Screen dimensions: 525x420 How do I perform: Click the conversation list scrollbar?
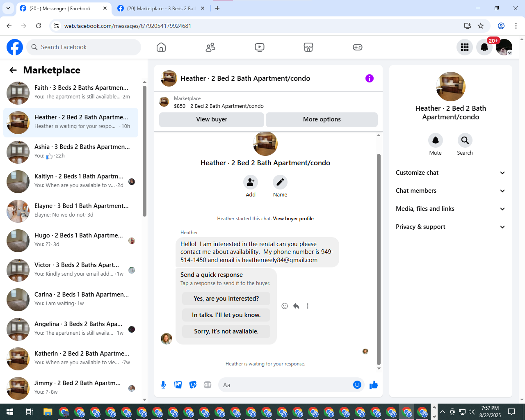pyautogui.click(x=144, y=151)
